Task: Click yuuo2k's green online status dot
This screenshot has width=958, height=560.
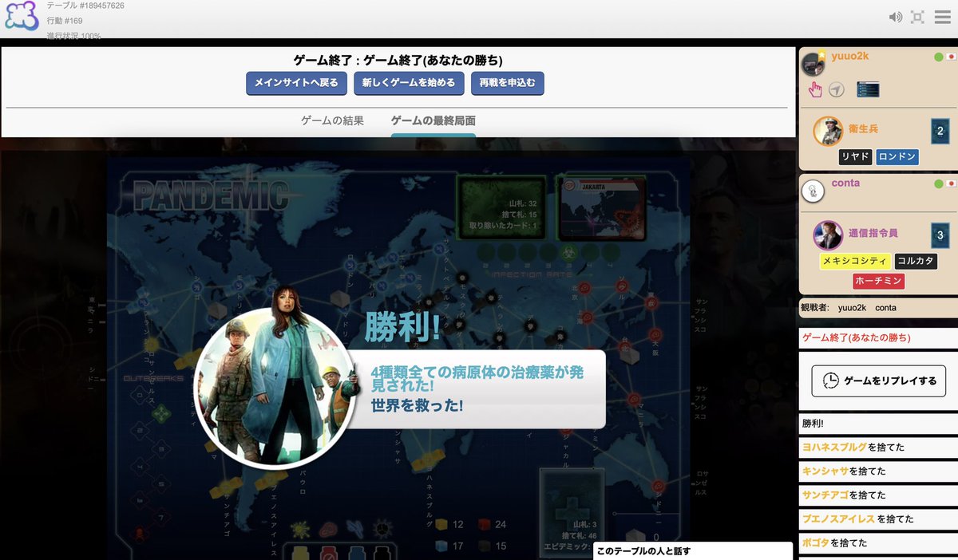Action: [x=939, y=57]
